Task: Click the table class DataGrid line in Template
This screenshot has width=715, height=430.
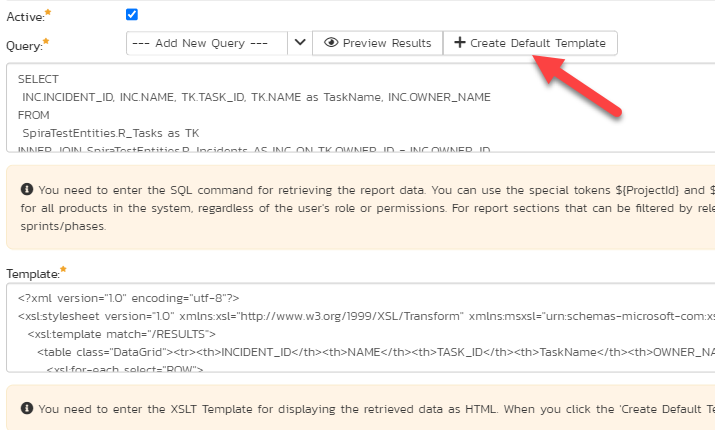Action: [x=300, y=351]
